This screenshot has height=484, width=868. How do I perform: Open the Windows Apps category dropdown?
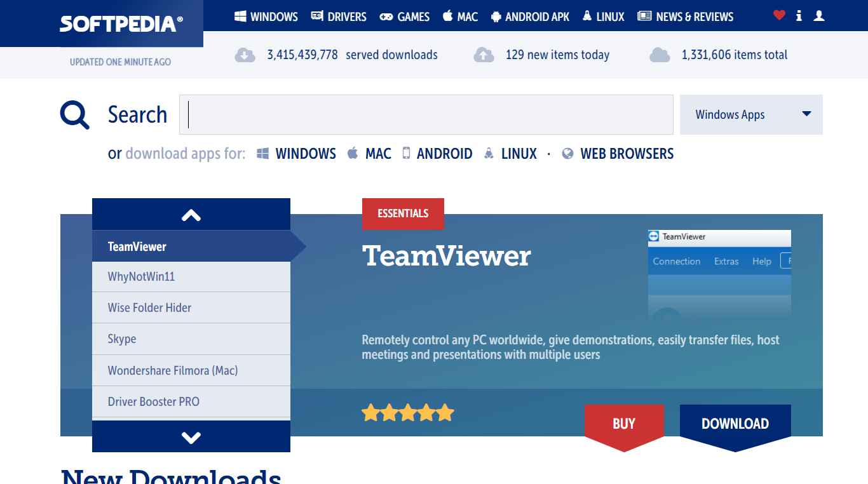(x=751, y=115)
